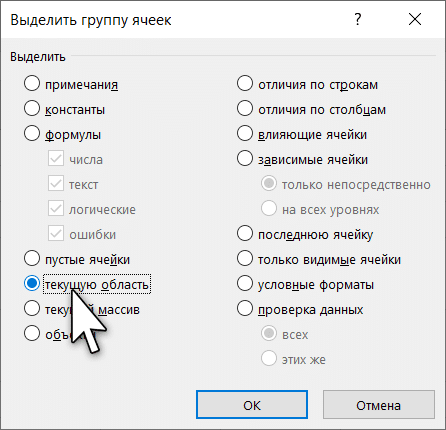Image resolution: width=446 pixels, height=430 pixels.
Task: Open help via the question mark icon
Action: (x=358, y=19)
